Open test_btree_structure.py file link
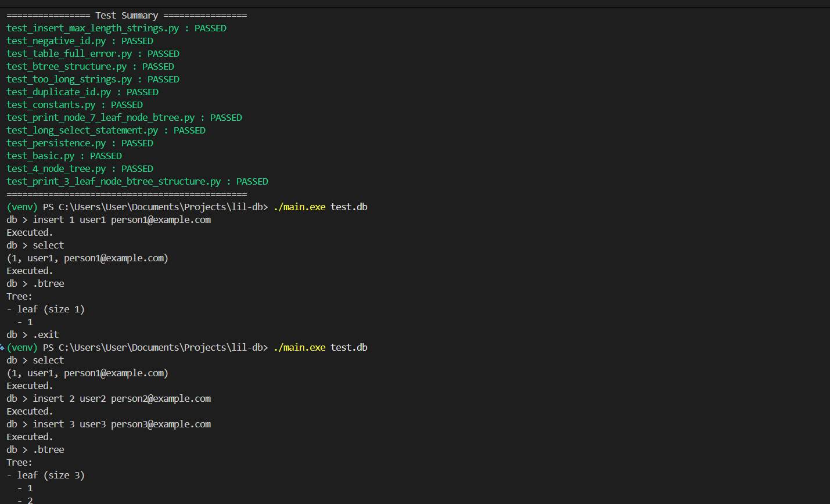The height and width of the screenshot is (504, 830). point(66,67)
